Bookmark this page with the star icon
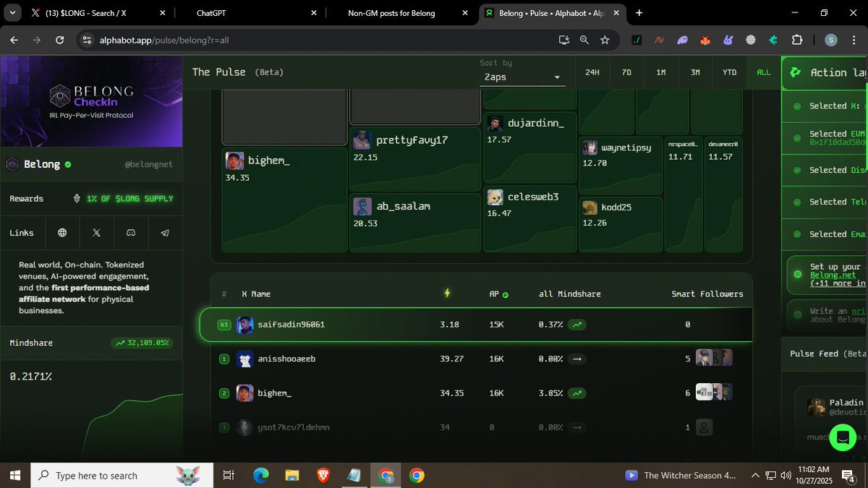 [605, 40]
